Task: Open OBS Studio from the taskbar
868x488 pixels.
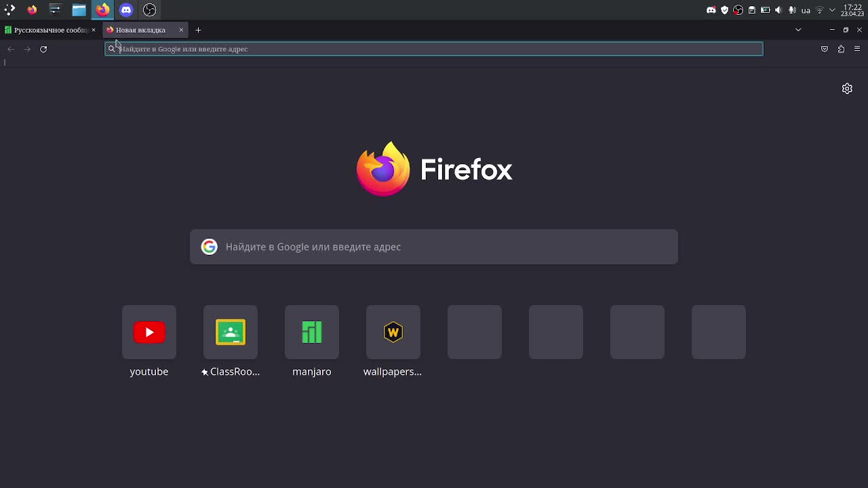Action: click(150, 9)
